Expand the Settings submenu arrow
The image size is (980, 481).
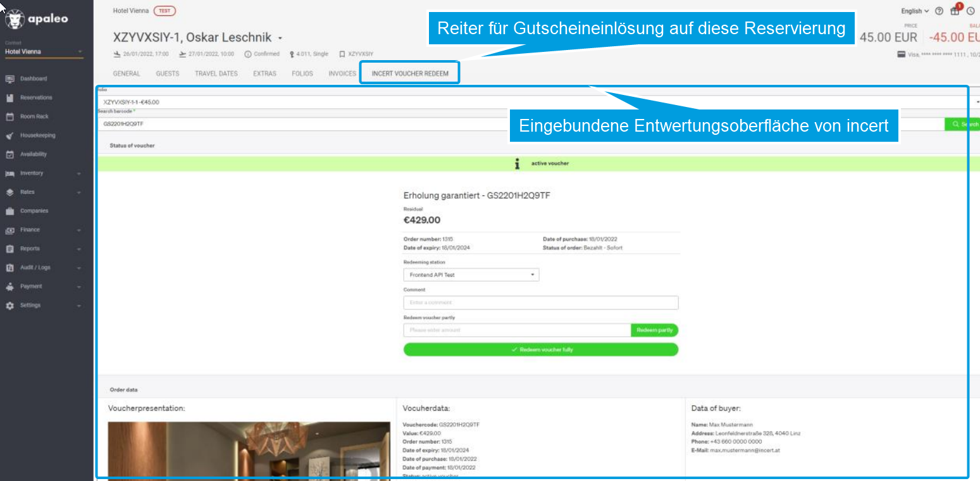click(x=79, y=306)
